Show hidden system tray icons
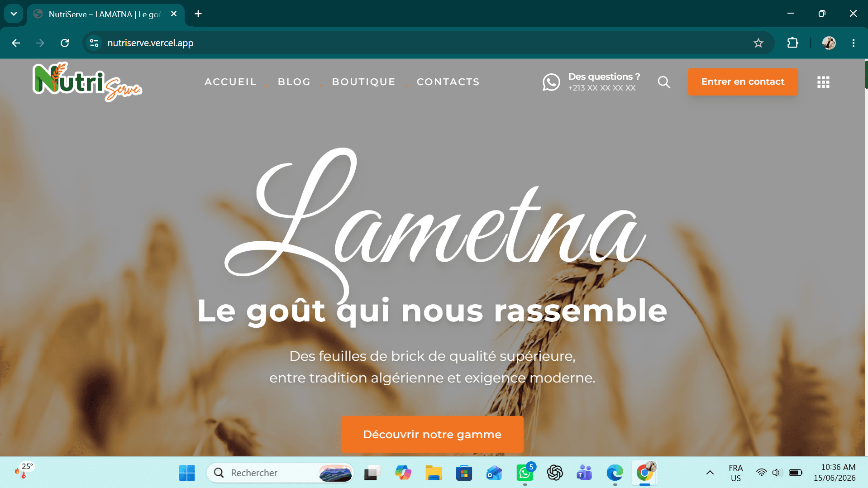The width and height of the screenshot is (868, 488). pos(710,473)
